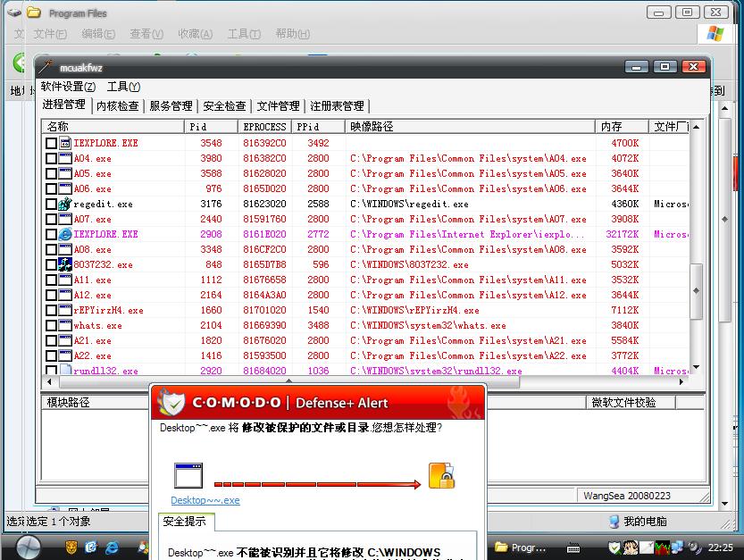The height and width of the screenshot is (560, 744).
Task: Tick the checkbox beside the top IEXPLORE.EXE (Pid 3548)
Action: pos(51,143)
